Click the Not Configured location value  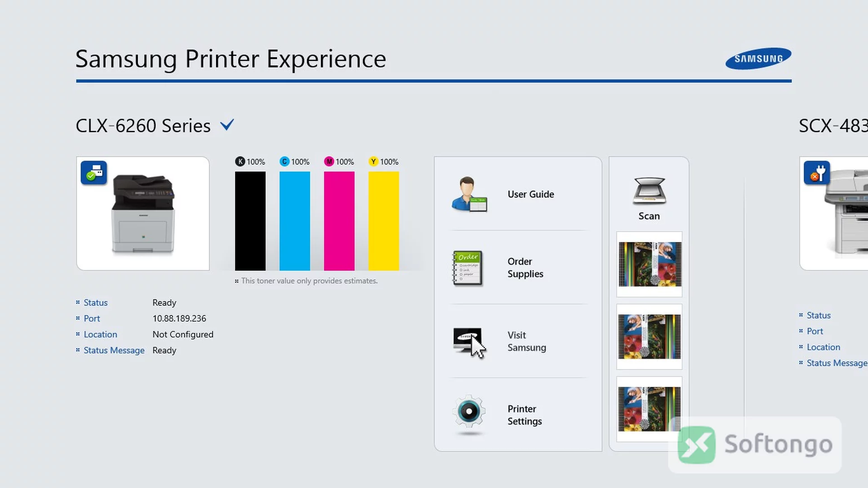(183, 334)
